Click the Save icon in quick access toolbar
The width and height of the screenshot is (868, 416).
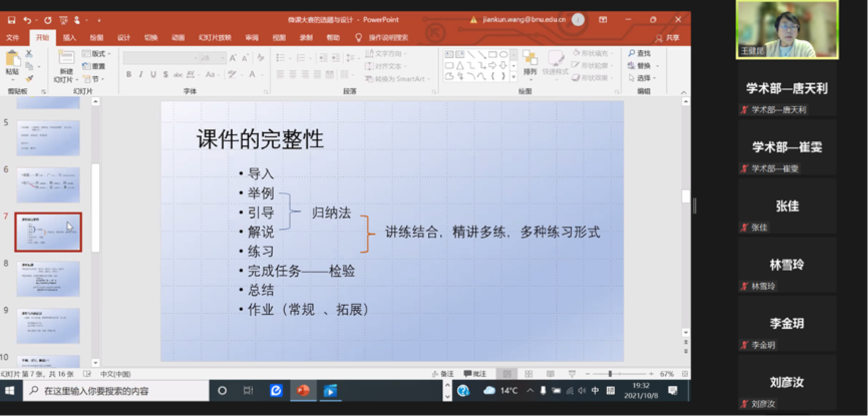tap(12, 20)
